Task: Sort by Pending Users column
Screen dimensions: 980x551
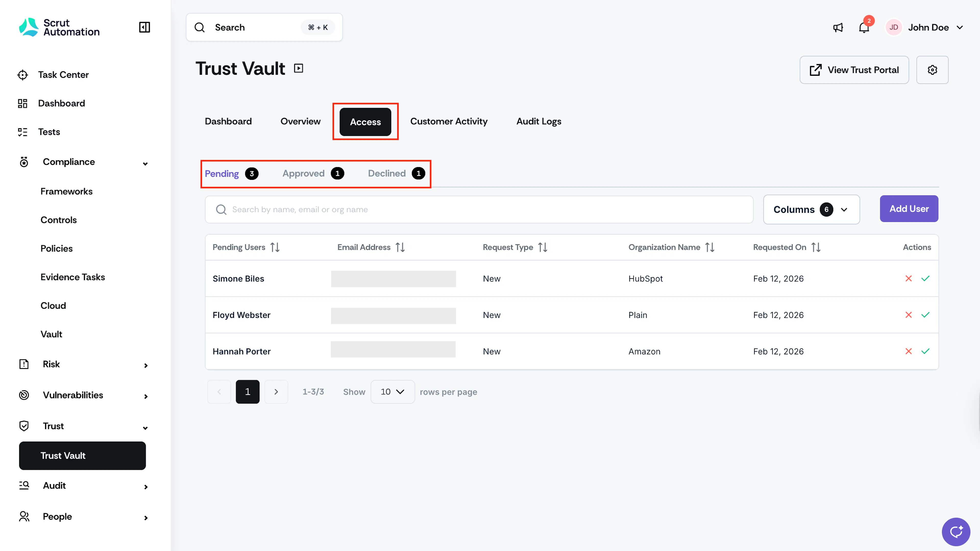Action: click(x=275, y=247)
